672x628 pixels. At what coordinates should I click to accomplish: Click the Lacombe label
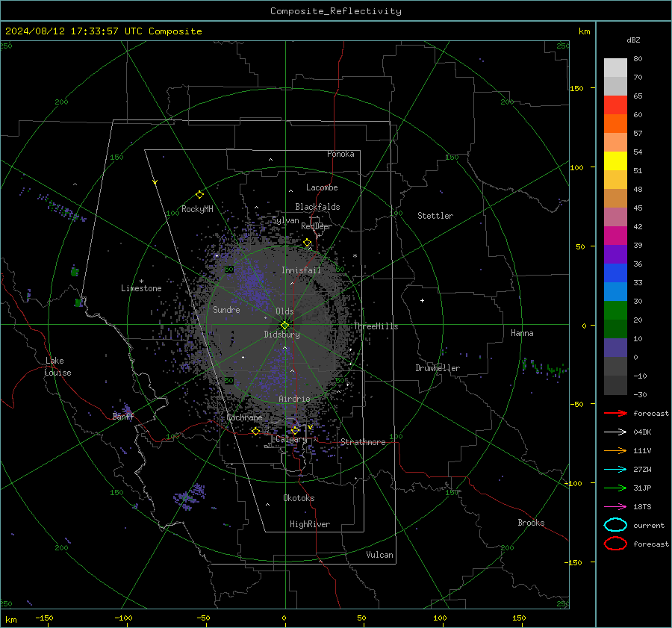322,187
